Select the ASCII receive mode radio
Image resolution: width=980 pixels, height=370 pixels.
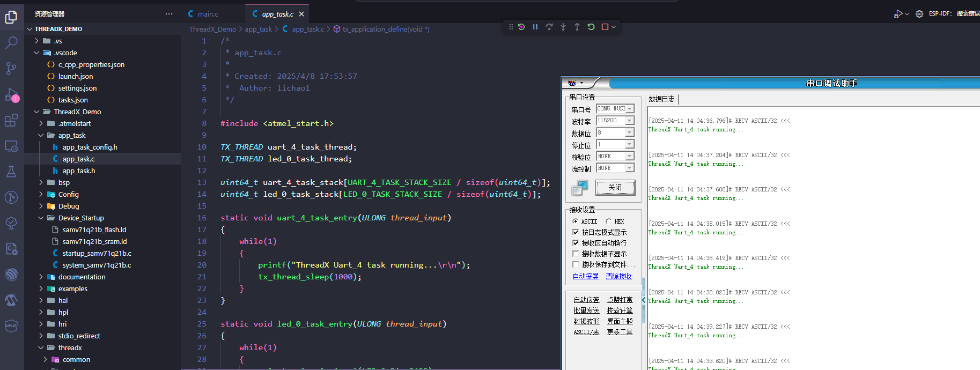[x=575, y=221]
